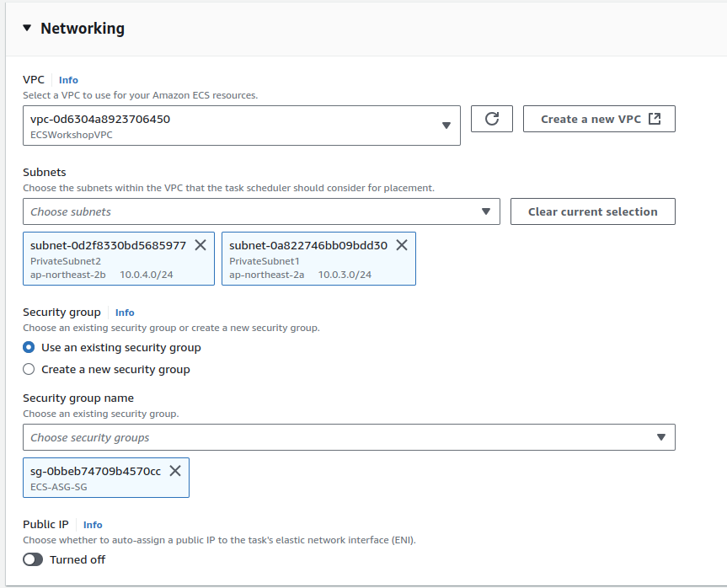The image size is (727, 588).
Task: Click the Networking section heading
Action: (x=83, y=29)
